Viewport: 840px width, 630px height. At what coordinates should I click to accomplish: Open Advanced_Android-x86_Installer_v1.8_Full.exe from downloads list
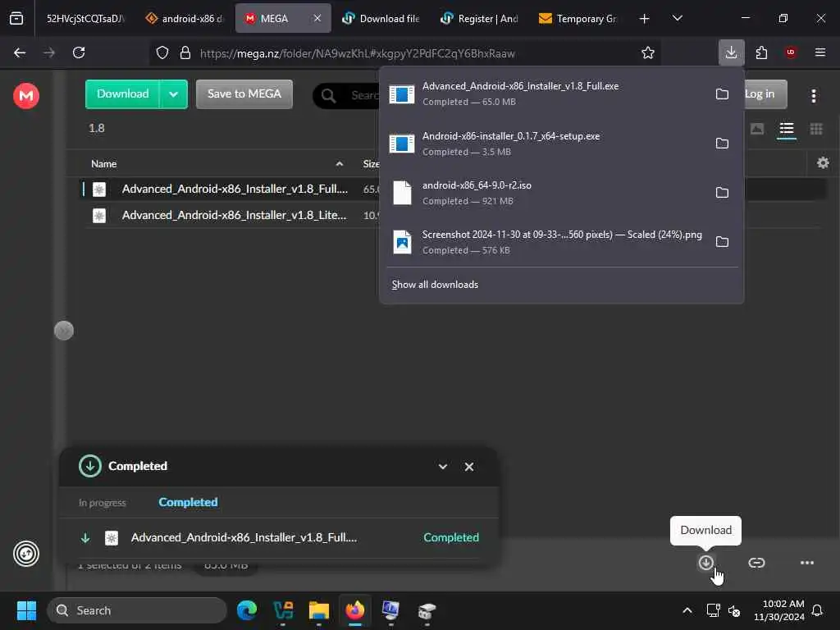[546, 94]
